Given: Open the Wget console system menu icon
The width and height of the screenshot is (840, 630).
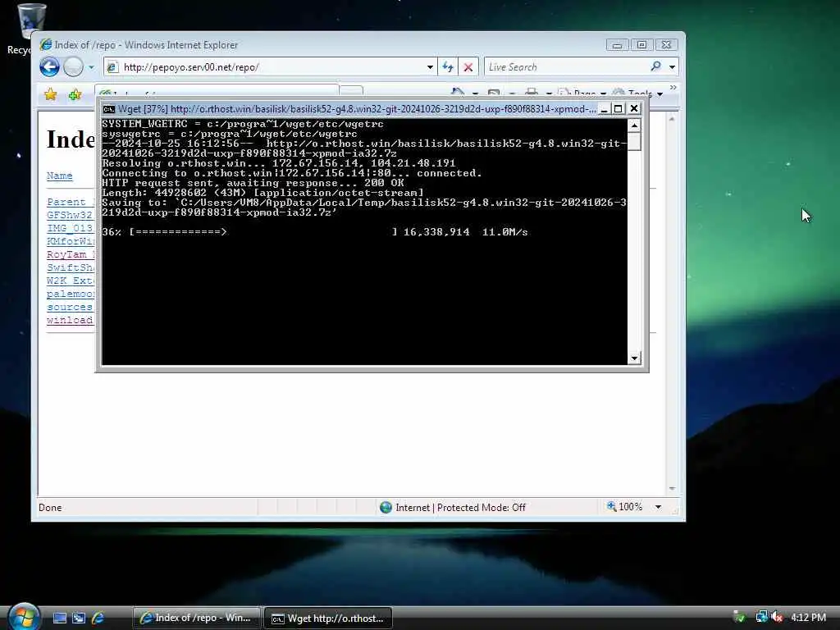Looking at the screenshot, I should point(109,109).
